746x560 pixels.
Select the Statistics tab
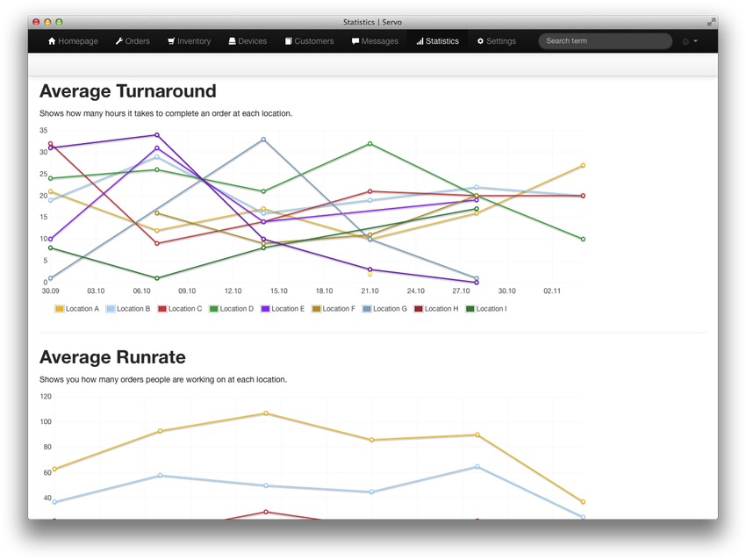click(x=438, y=41)
